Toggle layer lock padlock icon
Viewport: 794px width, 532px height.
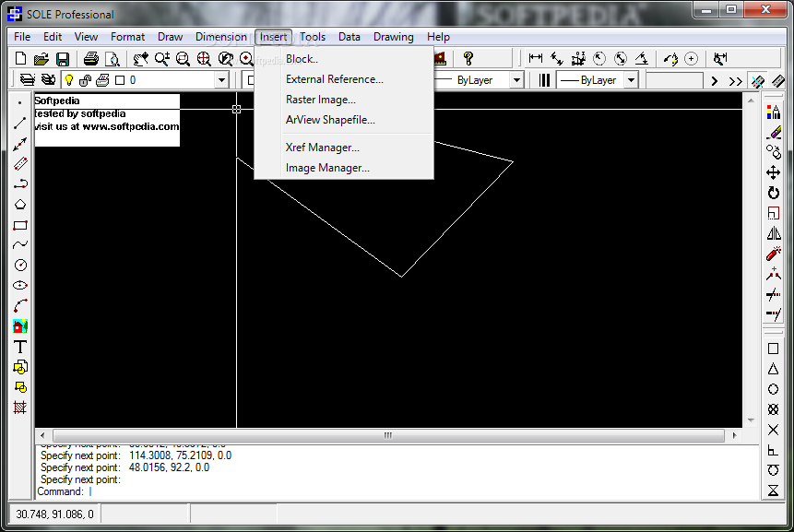pos(85,80)
